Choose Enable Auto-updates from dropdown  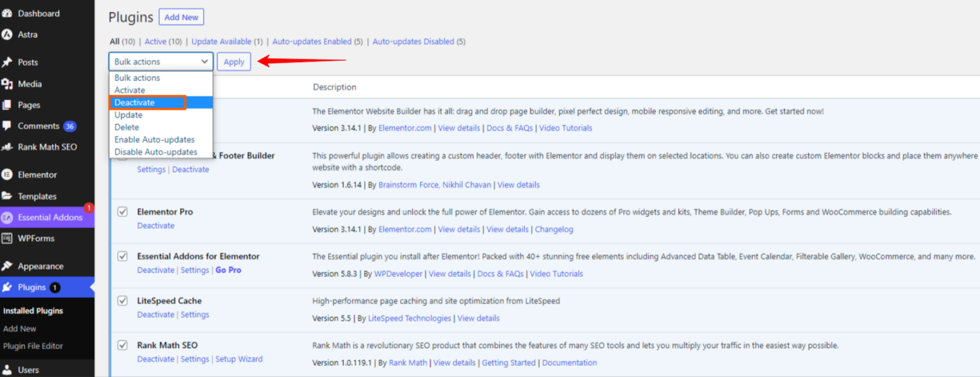pos(161,140)
